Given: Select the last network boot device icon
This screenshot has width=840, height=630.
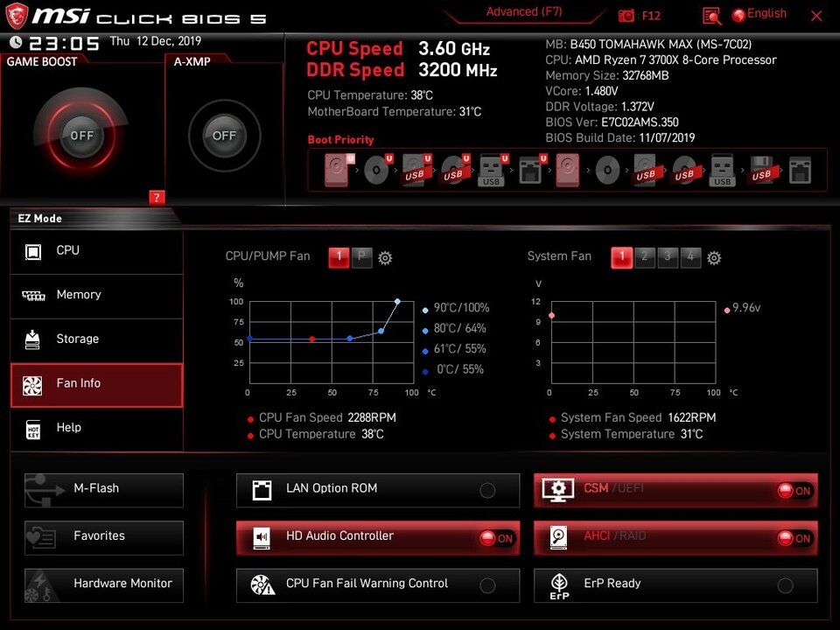Looking at the screenshot, I should [x=800, y=171].
